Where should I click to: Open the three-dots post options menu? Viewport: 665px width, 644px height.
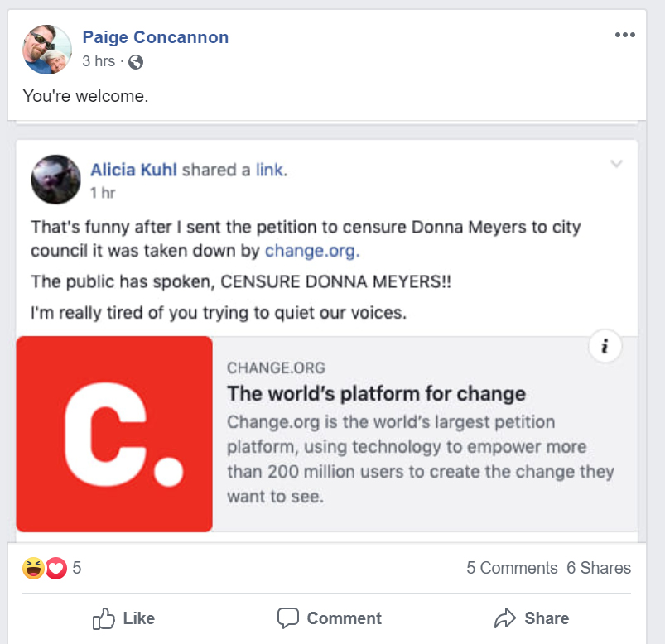(x=624, y=35)
